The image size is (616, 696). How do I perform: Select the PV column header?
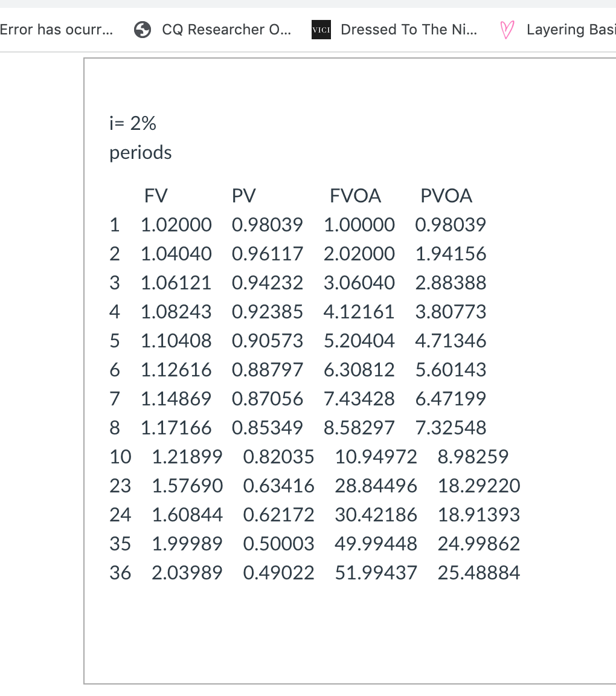pyautogui.click(x=243, y=196)
